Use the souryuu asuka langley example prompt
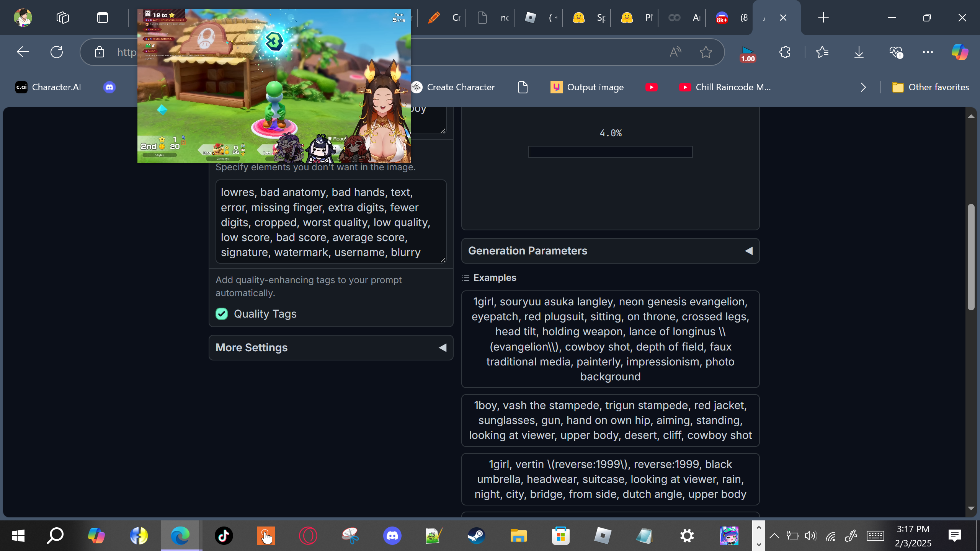Image resolution: width=980 pixels, height=551 pixels. 611,339
